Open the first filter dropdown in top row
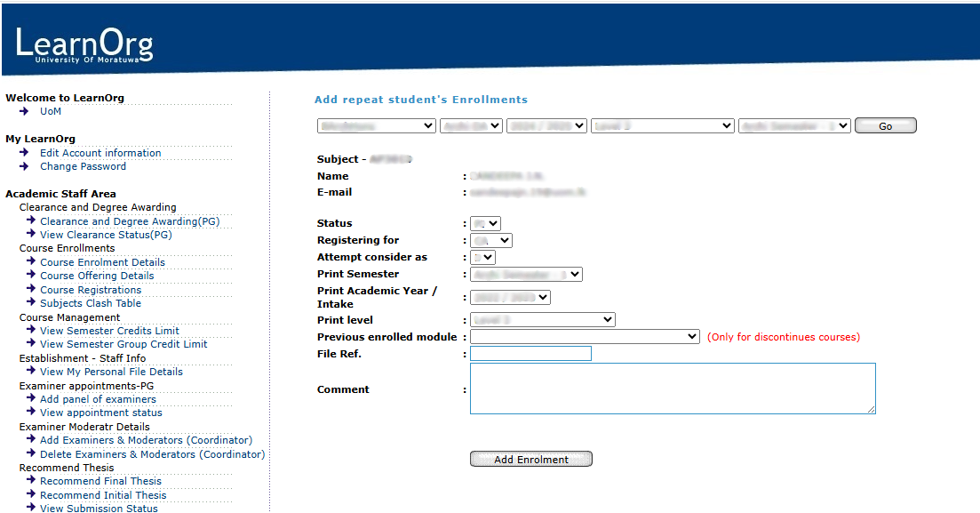 tap(376, 125)
